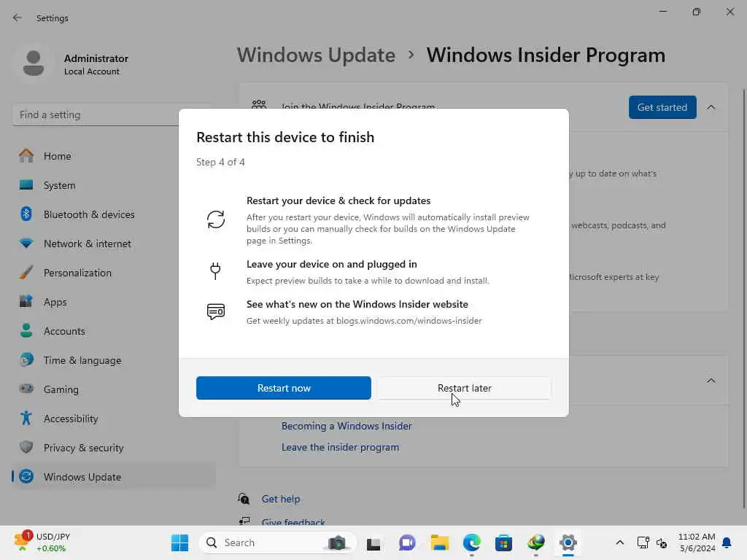Open USD/JPY widget on taskbar
The image size is (747, 560).
click(42, 542)
